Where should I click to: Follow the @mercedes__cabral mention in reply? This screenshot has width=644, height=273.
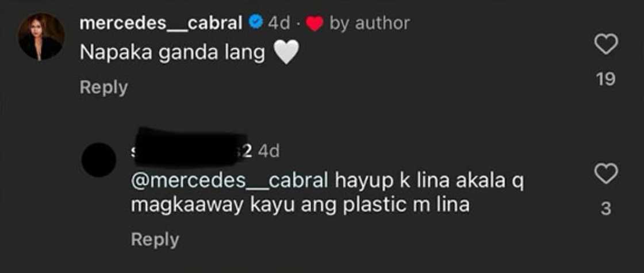click(x=229, y=182)
